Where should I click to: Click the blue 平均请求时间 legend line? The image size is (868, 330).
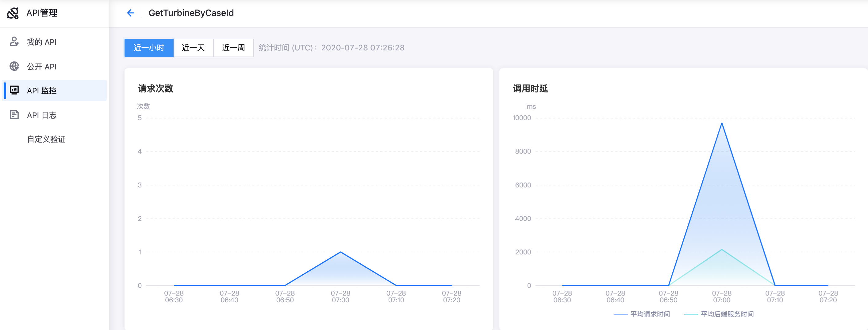coord(620,314)
